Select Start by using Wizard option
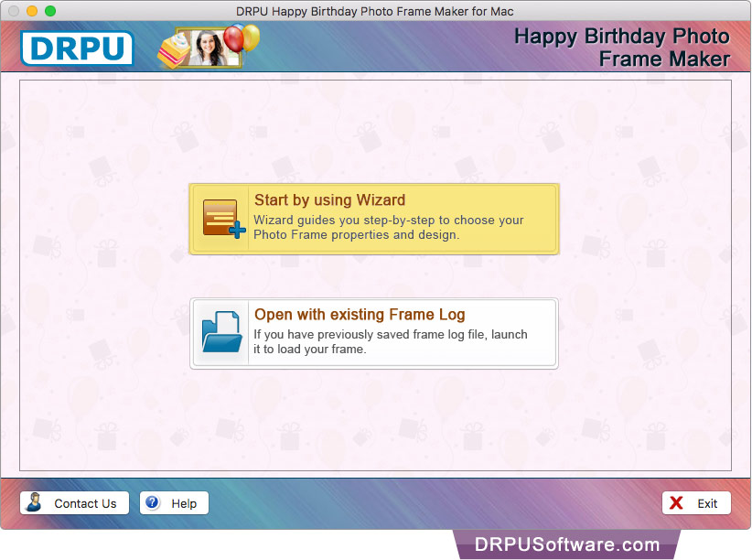 click(x=374, y=219)
